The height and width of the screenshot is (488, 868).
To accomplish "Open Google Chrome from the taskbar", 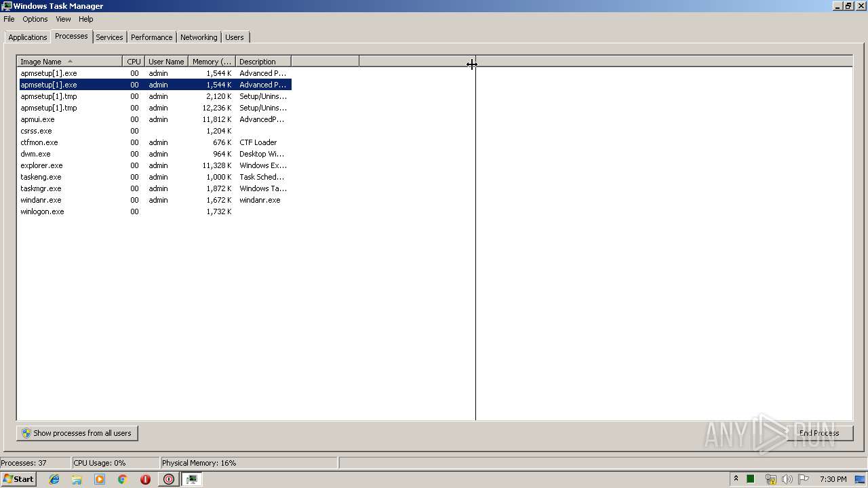I will click(123, 479).
